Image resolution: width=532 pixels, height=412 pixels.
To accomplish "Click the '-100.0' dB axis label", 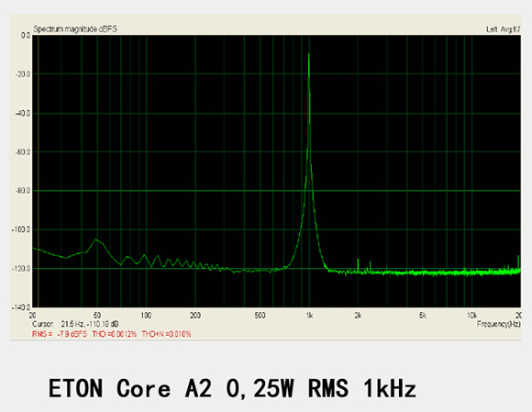I will (x=21, y=230).
